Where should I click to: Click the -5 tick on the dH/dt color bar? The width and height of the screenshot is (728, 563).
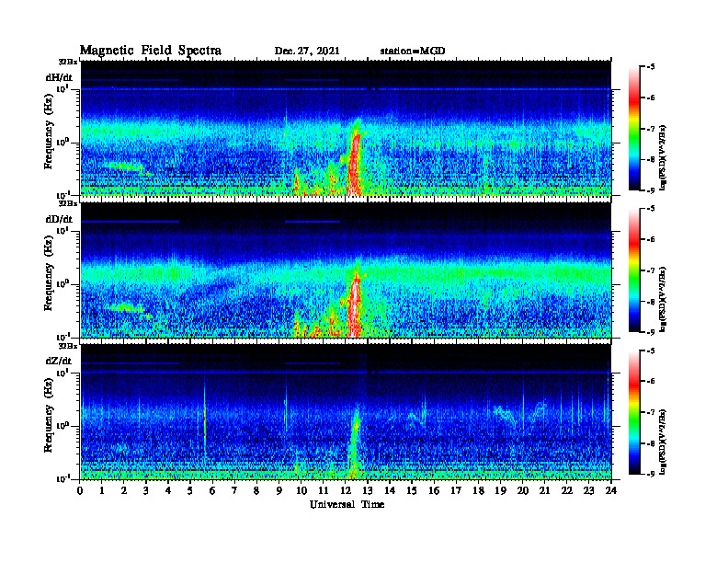point(651,67)
